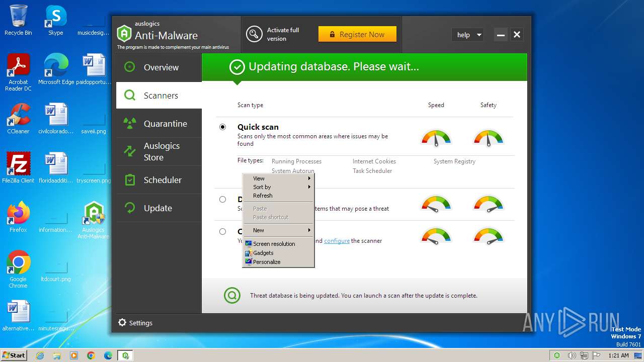This screenshot has height=362, width=644.
Task: Open the help dropdown
Action: 468,35
